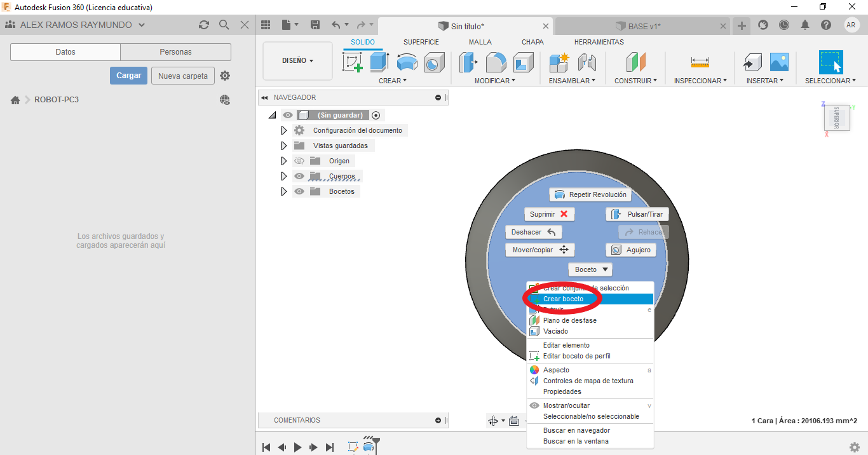Choose Editar boceto de perfil menu entry
Image resolution: width=868 pixels, height=455 pixels.
coord(590,356)
